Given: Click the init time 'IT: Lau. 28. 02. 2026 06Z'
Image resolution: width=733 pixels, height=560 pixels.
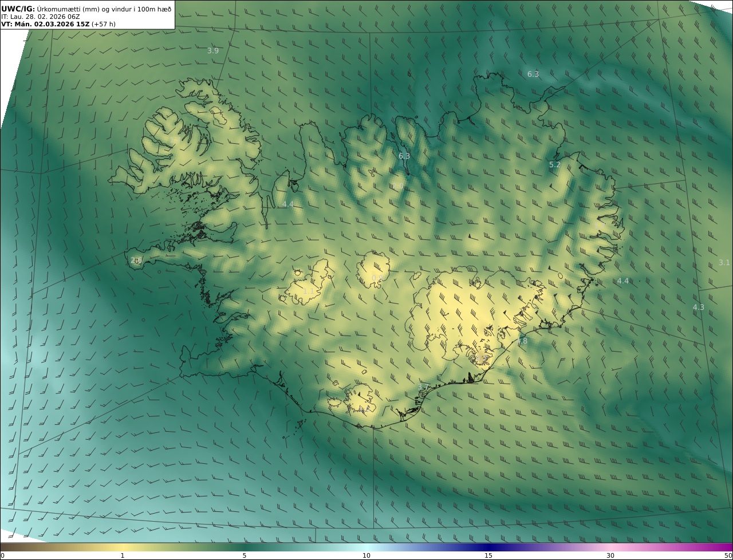Looking at the screenshot, I should point(40,17).
